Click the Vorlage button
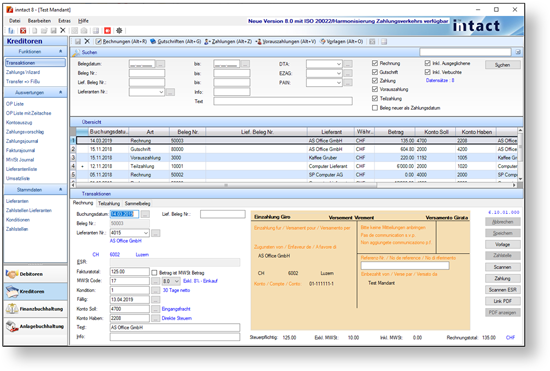Viewport: 550px width, 371px height. tap(503, 244)
